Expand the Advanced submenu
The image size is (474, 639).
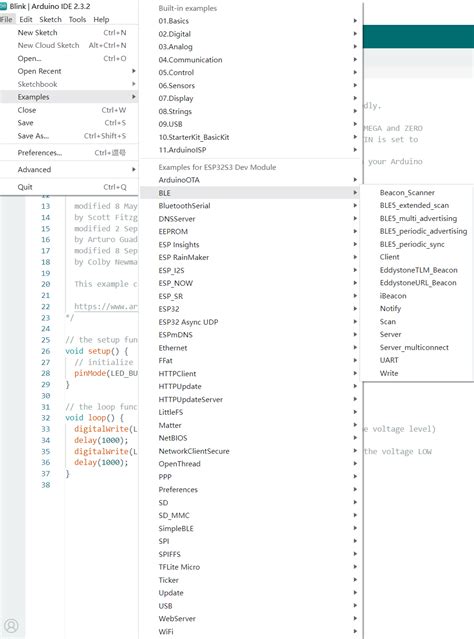click(x=69, y=170)
